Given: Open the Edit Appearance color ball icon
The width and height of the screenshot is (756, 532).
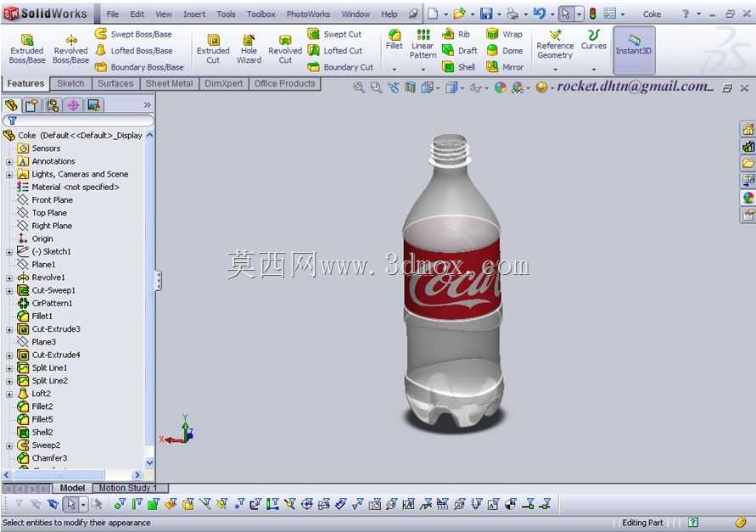Looking at the screenshot, I should (x=501, y=87).
